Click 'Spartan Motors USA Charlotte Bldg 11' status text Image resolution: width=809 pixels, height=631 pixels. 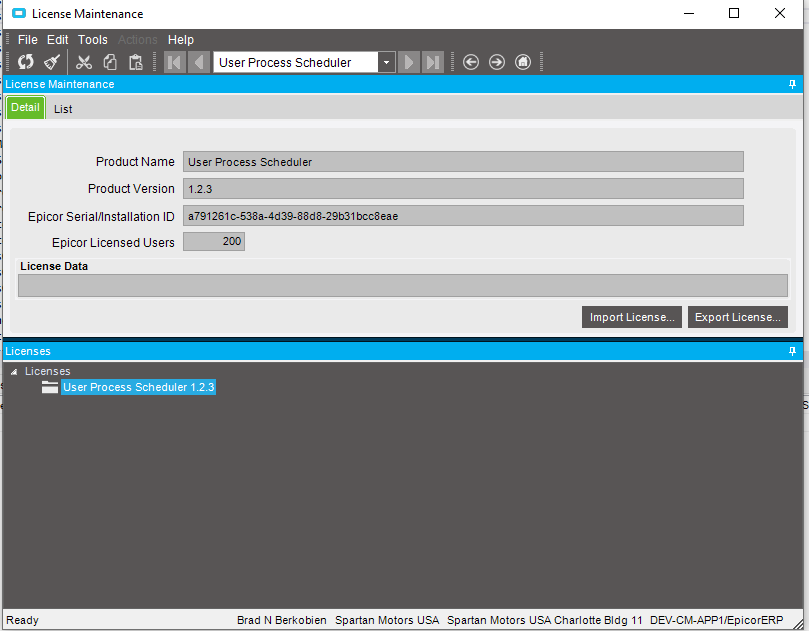coord(545,620)
